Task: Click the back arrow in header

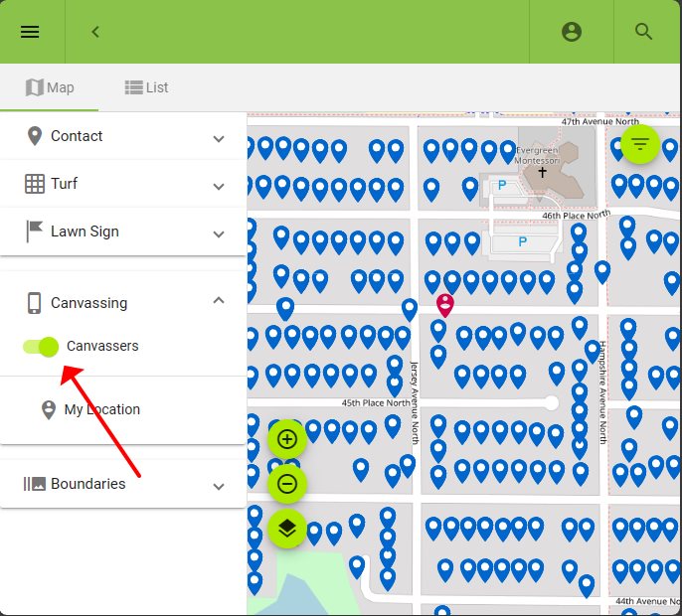Action: (95, 32)
